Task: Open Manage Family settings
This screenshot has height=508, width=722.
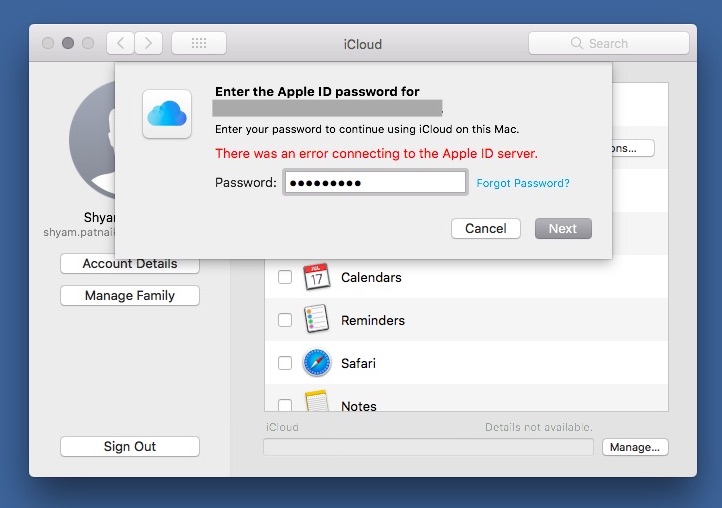Action: tap(130, 296)
